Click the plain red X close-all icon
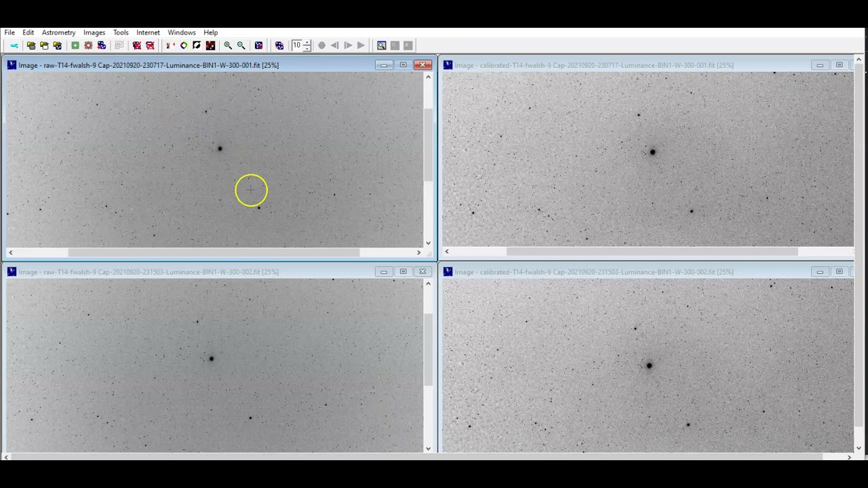868x488 pixels. pyautogui.click(x=150, y=45)
